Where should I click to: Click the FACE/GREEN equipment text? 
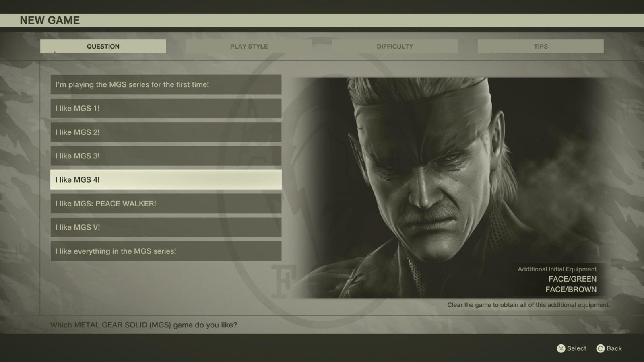click(x=572, y=279)
